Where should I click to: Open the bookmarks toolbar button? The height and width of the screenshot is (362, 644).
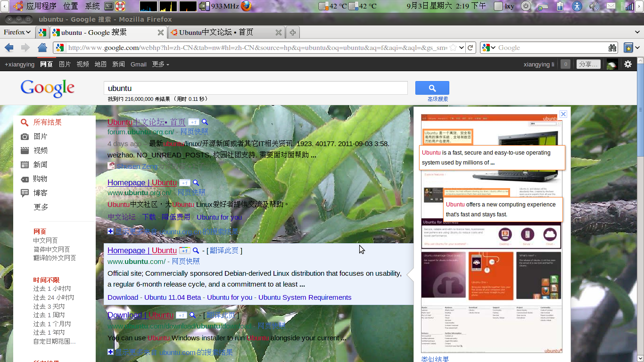(628, 48)
